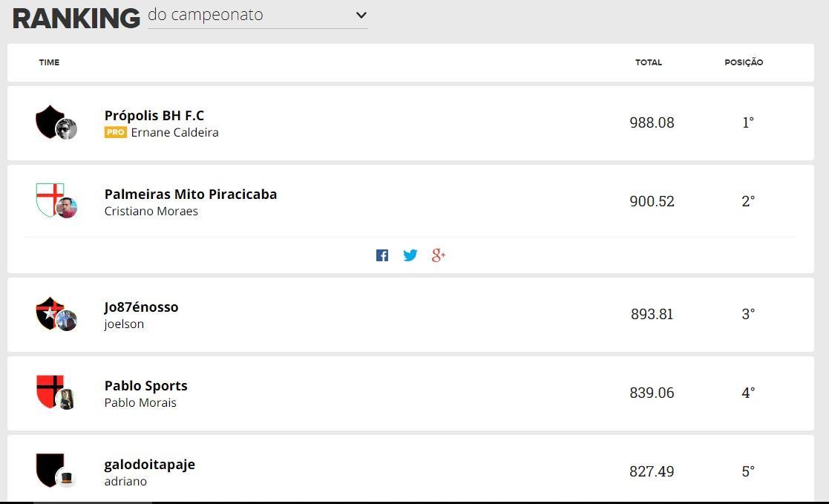Image resolution: width=829 pixels, height=504 pixels.
Task: Click the PRO badge next to Ernane
Action: [x=115, y=132]
